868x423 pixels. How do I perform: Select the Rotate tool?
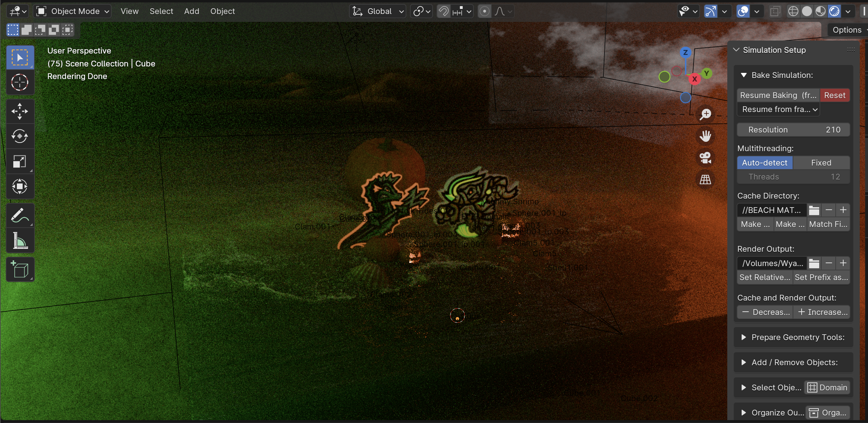(x=20, y=136)
